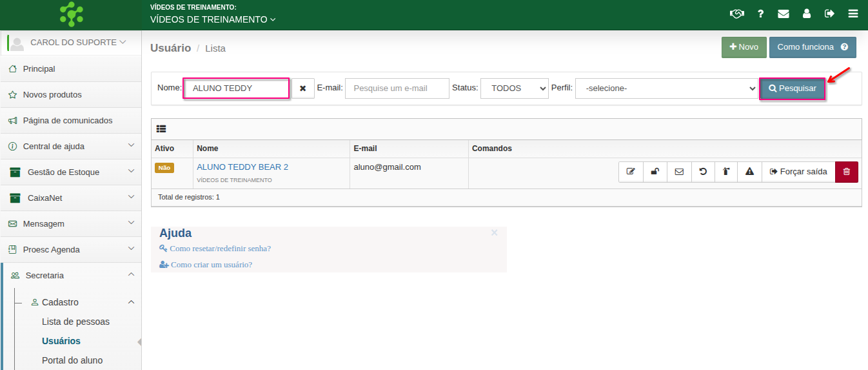Screen dimensions: 868x370
Task: Select Novos produtos in sidebar
Action: (x=52, y=94)
